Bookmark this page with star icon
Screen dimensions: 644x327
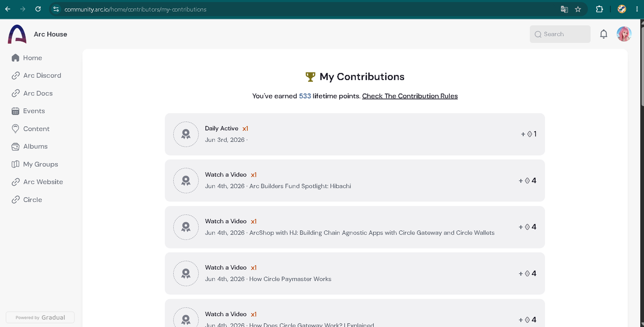point(578,9)
